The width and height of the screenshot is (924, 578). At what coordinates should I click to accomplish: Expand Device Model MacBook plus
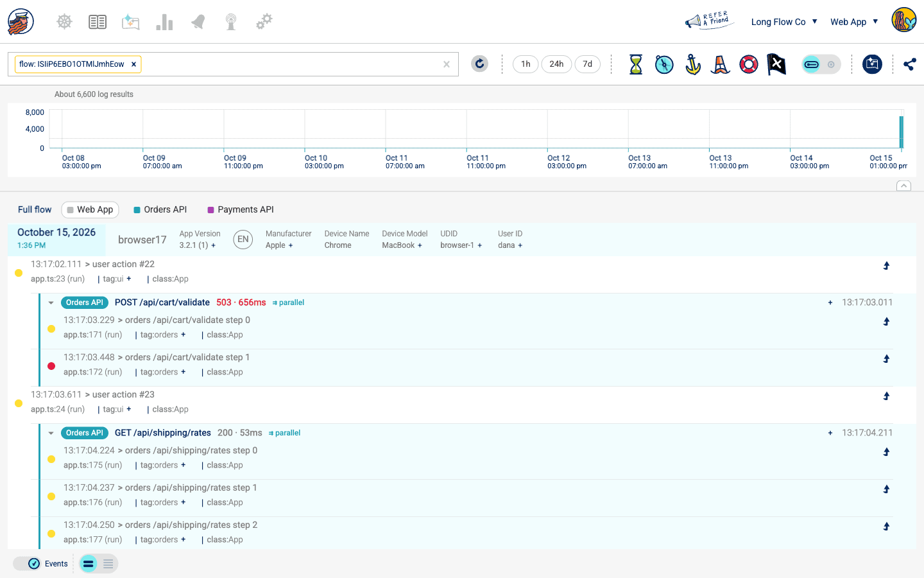tap(420, 245)
